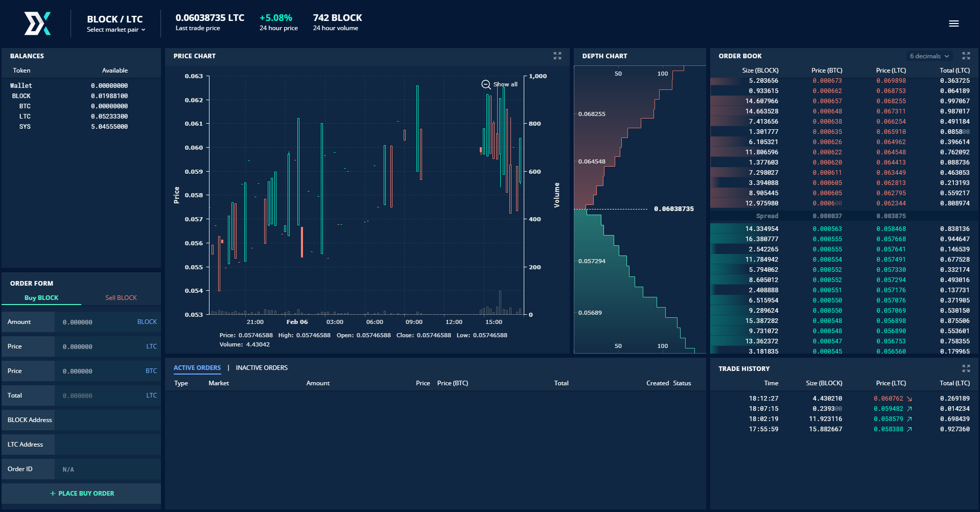Click the 18:02:19 trade history row
Screen dimensions: 980x512
(844, 419)
